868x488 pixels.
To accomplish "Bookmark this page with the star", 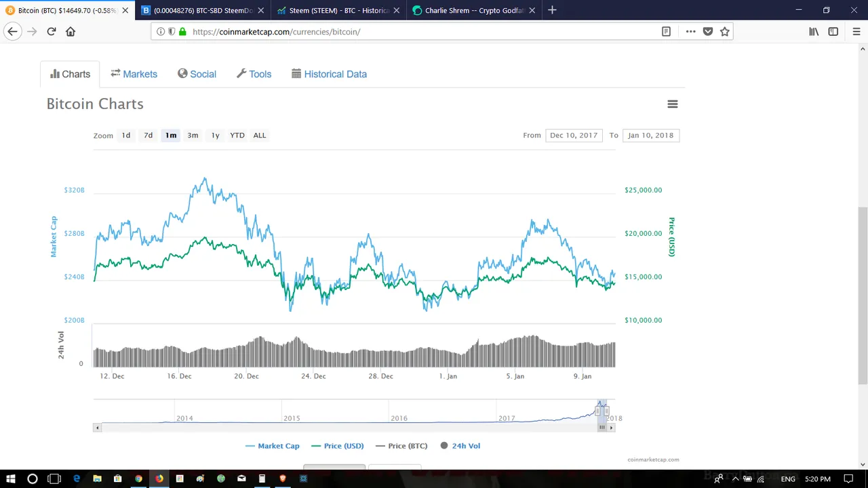I will point(725,31).
